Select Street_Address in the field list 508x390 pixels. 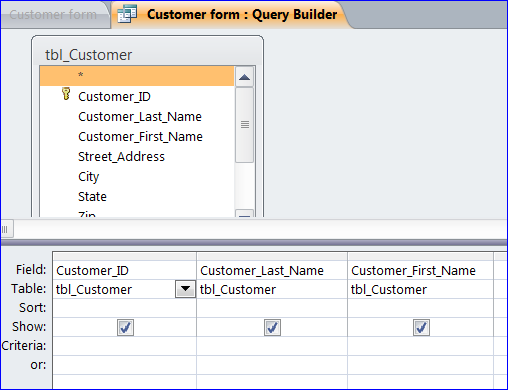121,157
